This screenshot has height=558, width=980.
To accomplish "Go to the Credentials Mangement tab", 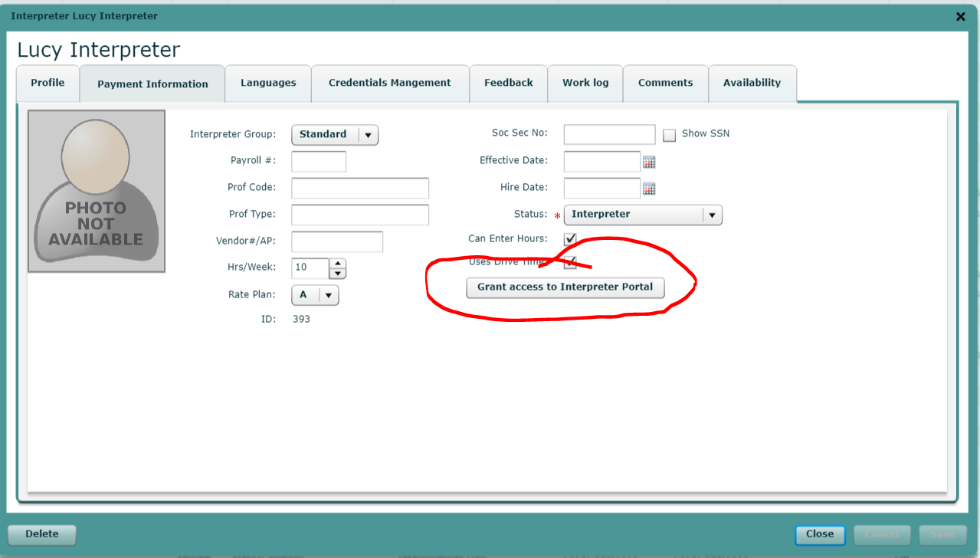I will click(390, 83).
